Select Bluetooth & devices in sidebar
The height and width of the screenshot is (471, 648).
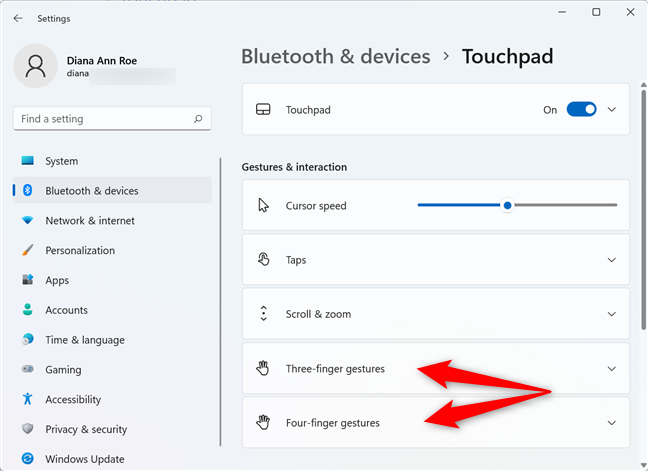click(x=112, y=190)
